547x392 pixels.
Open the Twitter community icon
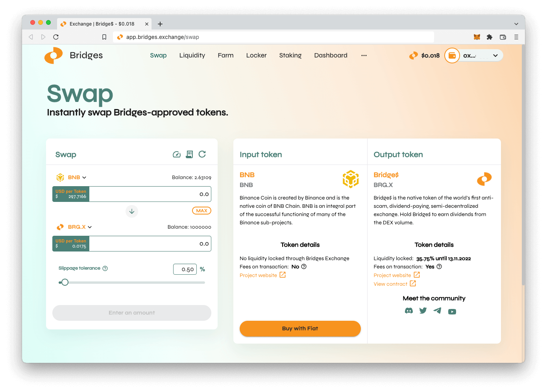coord(423,311)
